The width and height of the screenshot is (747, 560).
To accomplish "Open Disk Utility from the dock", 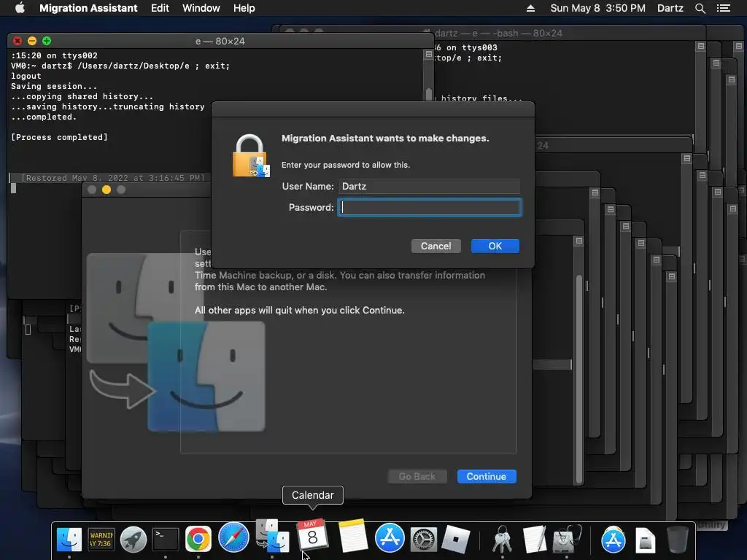I will coord(567,539).
